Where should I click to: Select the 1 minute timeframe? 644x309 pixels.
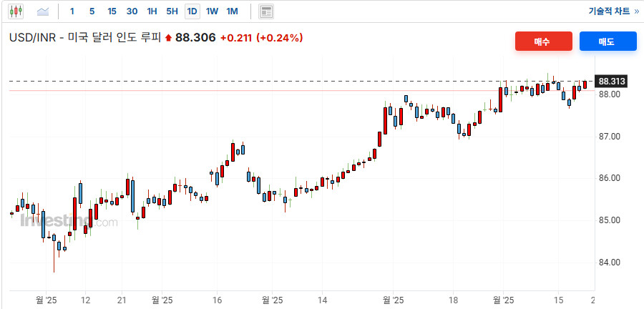tap(72, 11)
